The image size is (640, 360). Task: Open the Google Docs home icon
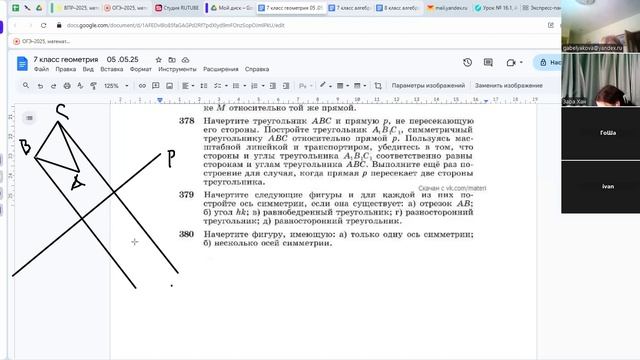point(22,64)
